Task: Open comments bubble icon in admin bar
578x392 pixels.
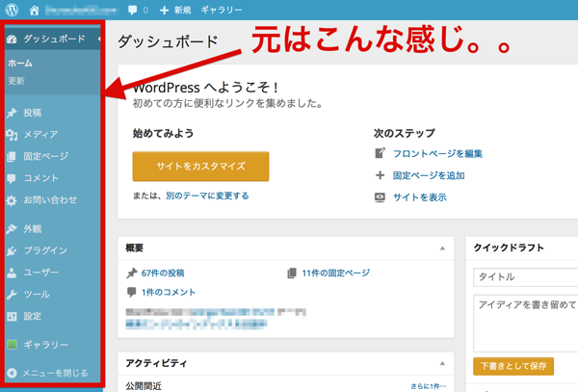Action: coord(132,10)
